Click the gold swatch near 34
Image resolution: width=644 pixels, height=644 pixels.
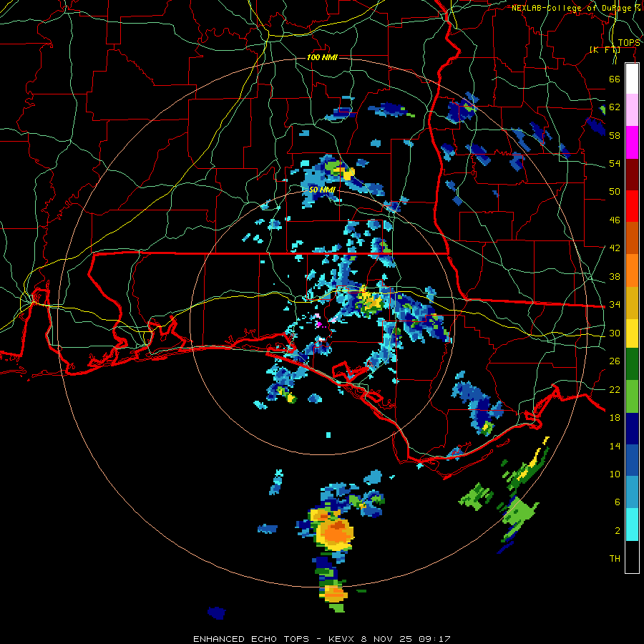coord(632,302)
